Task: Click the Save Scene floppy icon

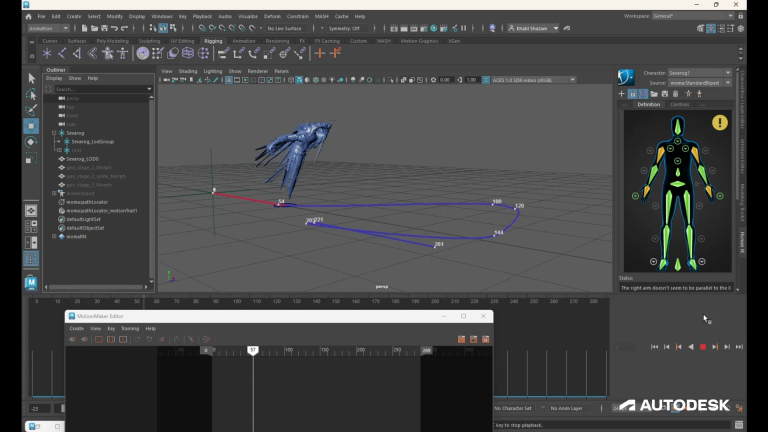Action: click(x=104, y=28)
